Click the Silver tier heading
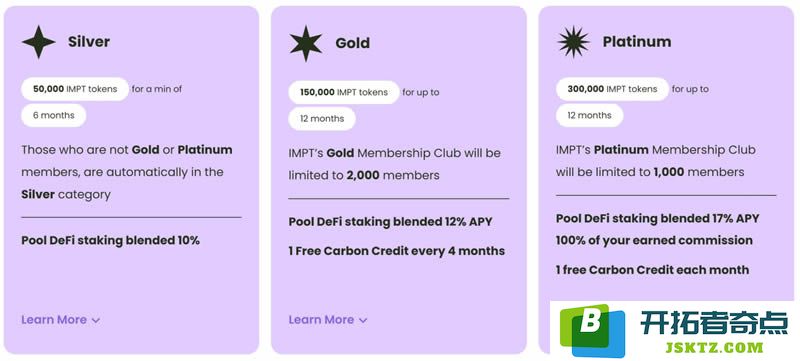 [x=89, y=42]
